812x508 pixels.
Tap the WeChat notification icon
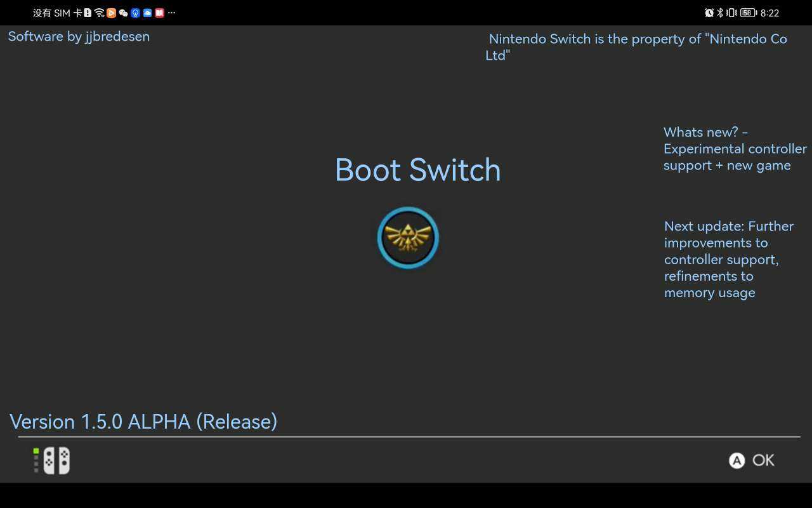click(123, 13)
